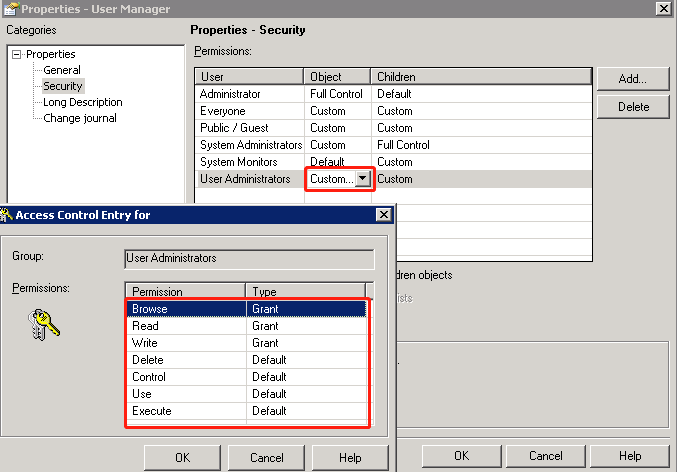Collapse the Properties tree node
Screen dimensions: 677x472
17,54
